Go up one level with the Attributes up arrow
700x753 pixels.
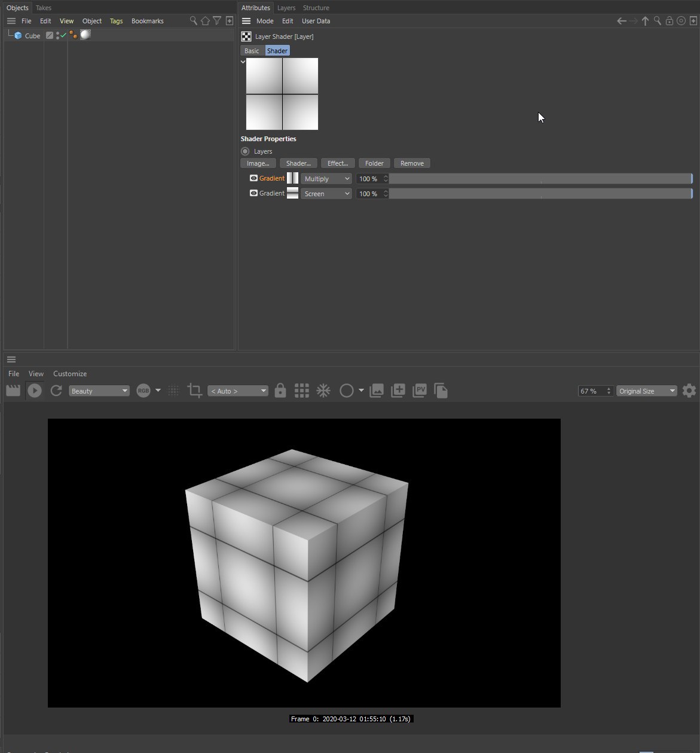pyautogui.click(x=645, y=21)
